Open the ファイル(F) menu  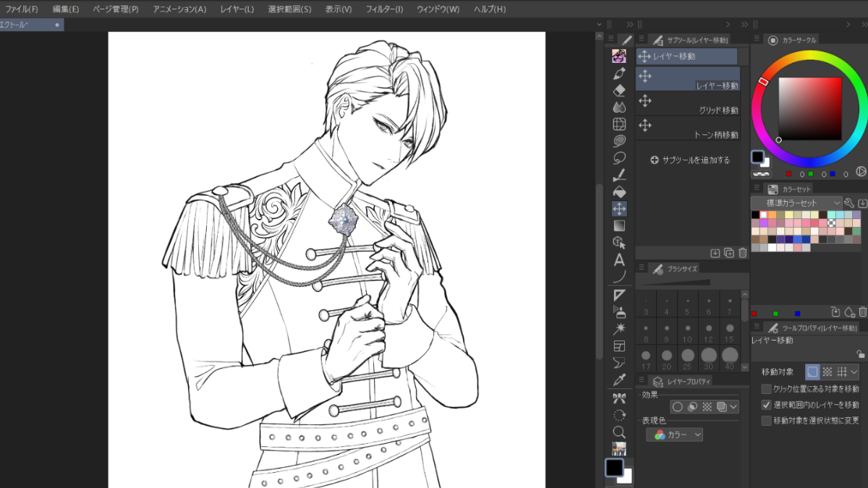coord(21,9)
